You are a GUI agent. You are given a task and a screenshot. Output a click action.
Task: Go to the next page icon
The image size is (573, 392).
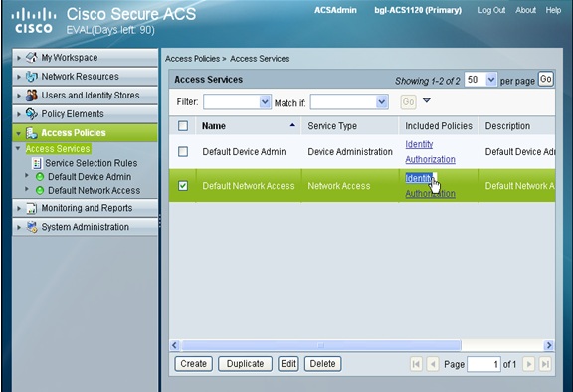pos(528,364)
